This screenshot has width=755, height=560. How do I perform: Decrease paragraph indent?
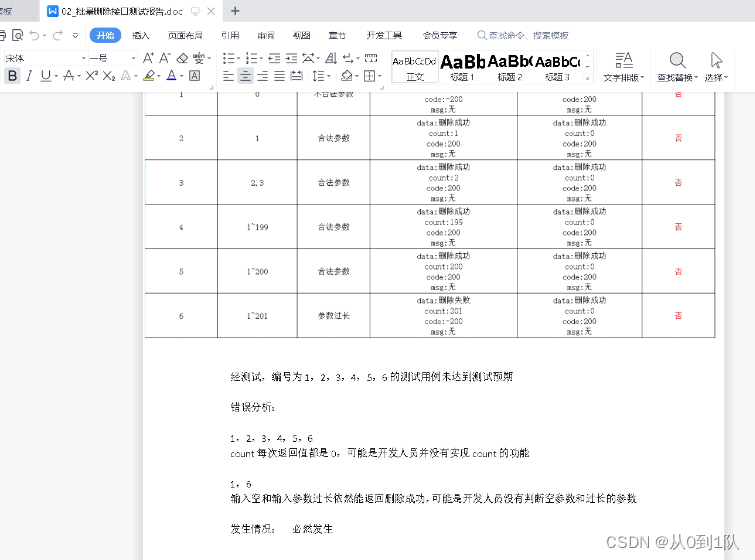tap(274, 58)
